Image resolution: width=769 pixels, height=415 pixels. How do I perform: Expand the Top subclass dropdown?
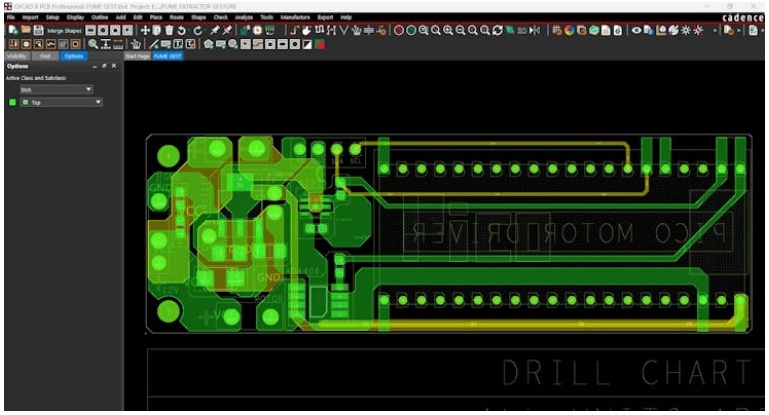(x=98, y=102)
